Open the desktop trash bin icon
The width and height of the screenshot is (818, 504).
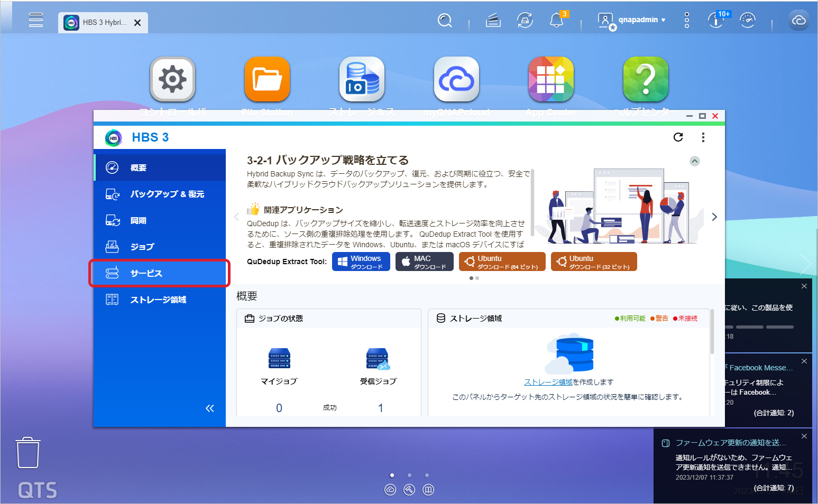(x=28, y=453)
